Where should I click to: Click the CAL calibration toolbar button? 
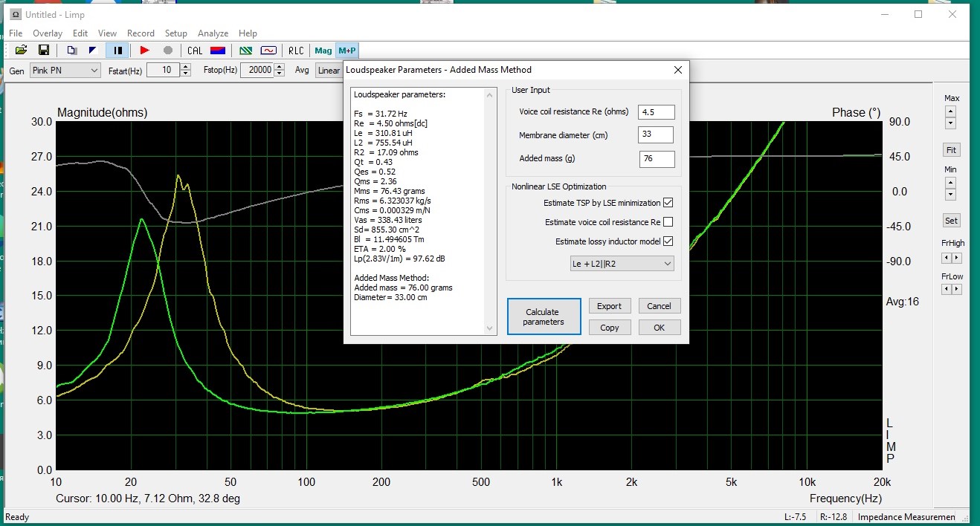(x=195, y=51)
